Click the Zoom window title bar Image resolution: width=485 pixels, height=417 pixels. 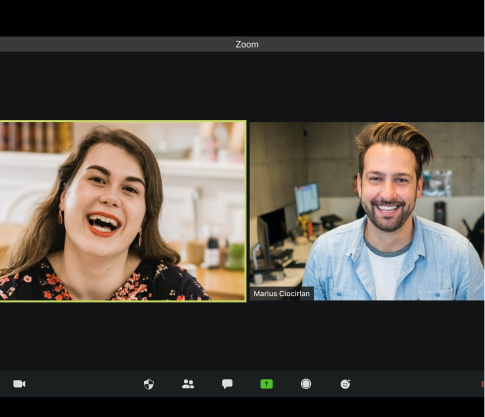242,44
